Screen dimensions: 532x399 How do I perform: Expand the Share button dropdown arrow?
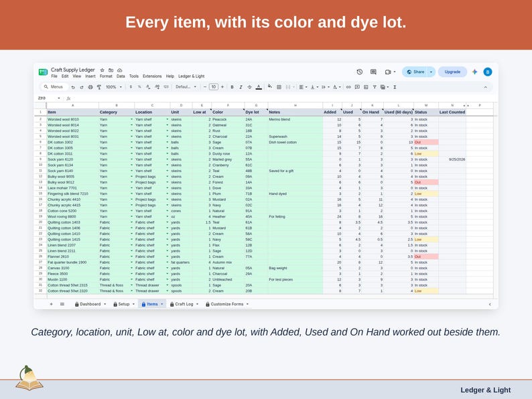pos(431,72)
